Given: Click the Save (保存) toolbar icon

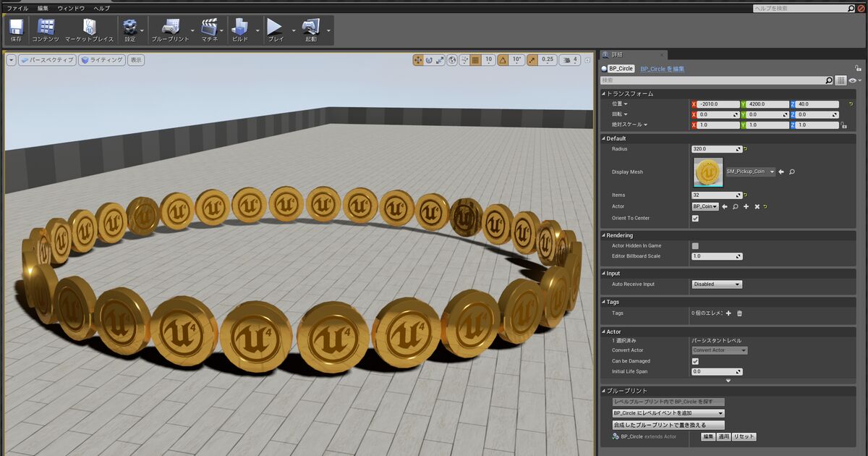Looking at the screenshot, I should [16, 29].
